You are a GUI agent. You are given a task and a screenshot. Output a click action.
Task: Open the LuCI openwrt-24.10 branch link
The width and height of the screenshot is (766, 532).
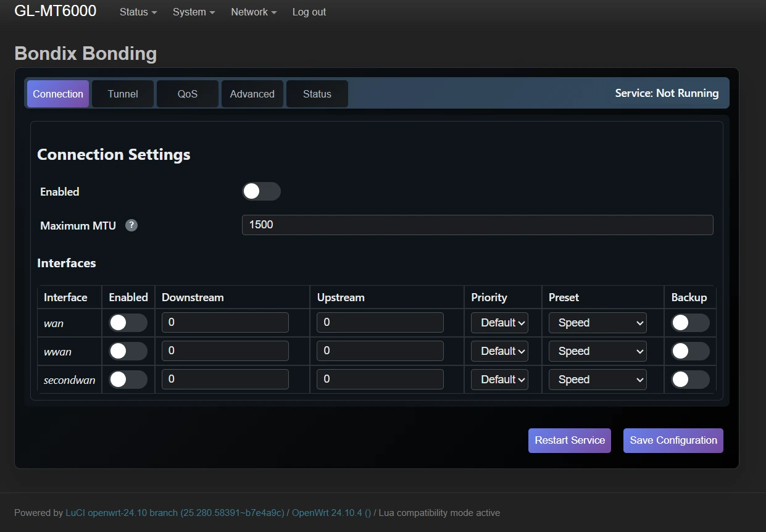pos(175,513)
